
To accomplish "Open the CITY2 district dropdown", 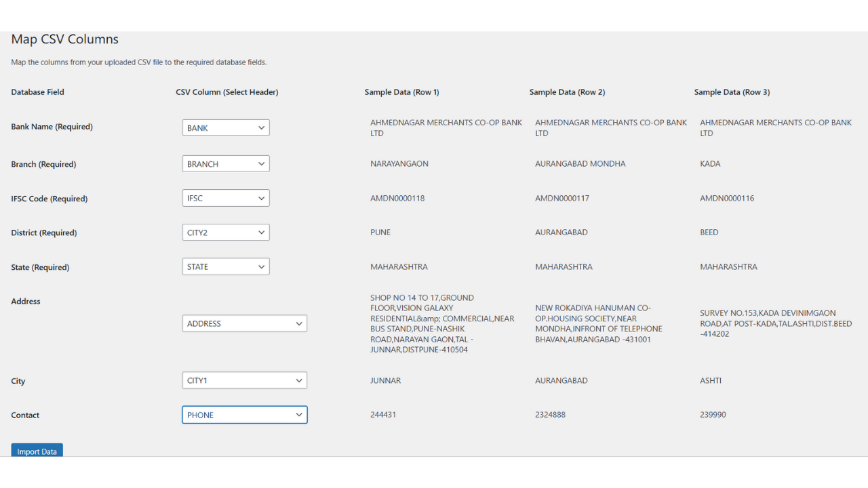I will 226,232.
